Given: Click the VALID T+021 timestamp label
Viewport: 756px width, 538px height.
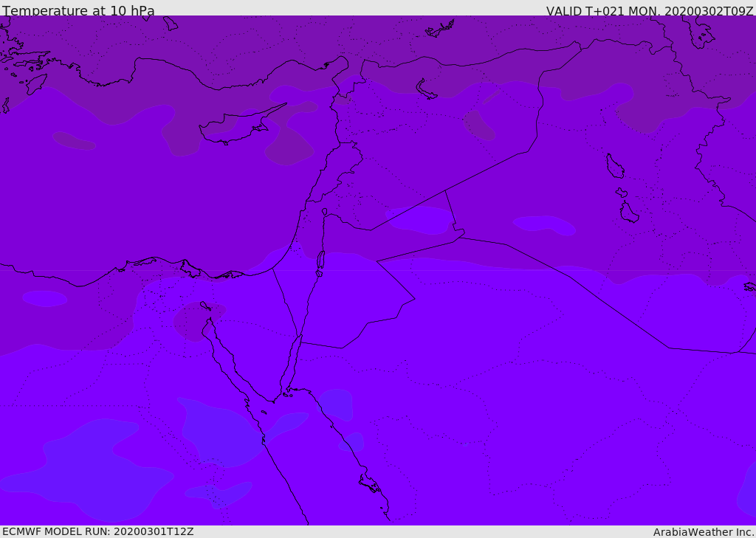Looking at the screenshot, I should [x=649, y=11].
